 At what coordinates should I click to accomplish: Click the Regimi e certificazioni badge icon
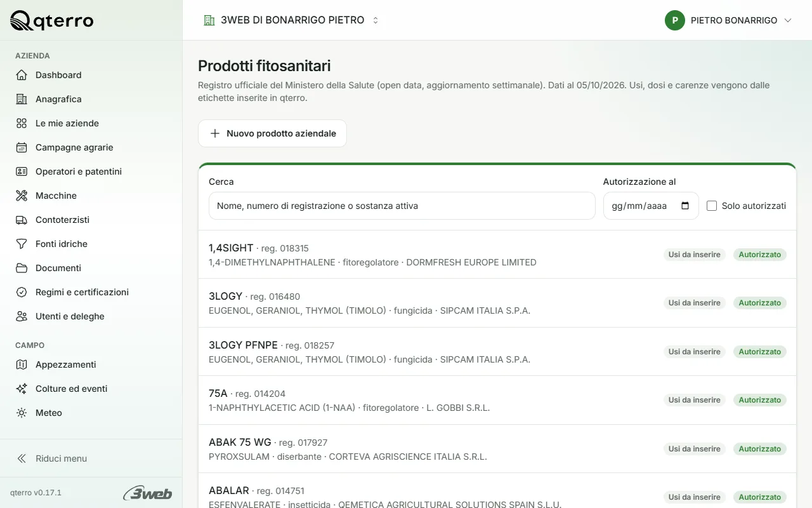coord(22,292)
